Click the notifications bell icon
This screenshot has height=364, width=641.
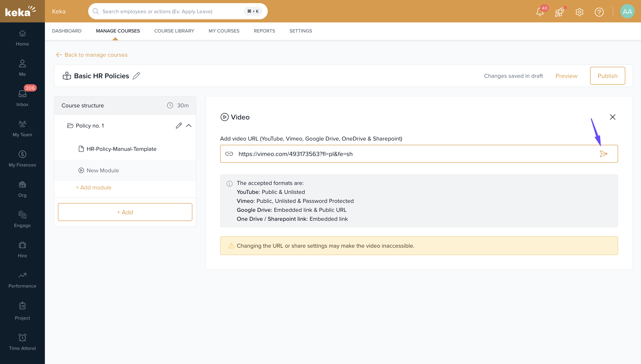pyautogui.click(x=540, y=12)
